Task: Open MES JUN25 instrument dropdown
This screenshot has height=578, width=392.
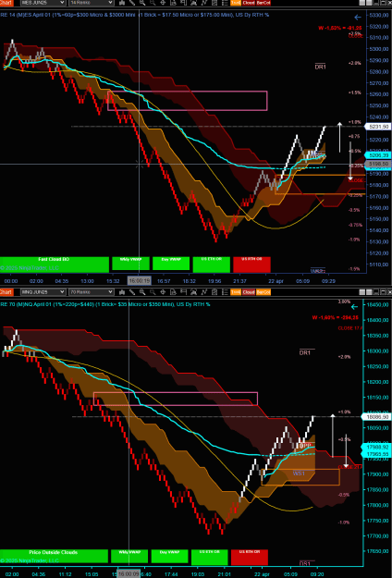Action: tap(43, 3)
